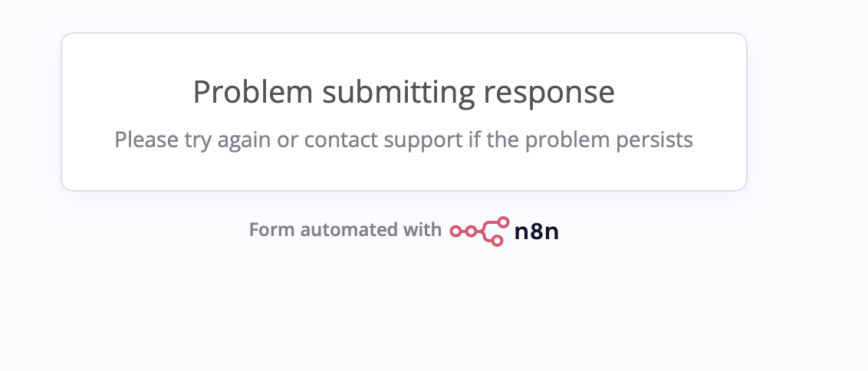
Task: Click the "Form automated with" footer label
Action: coord(345,230)
